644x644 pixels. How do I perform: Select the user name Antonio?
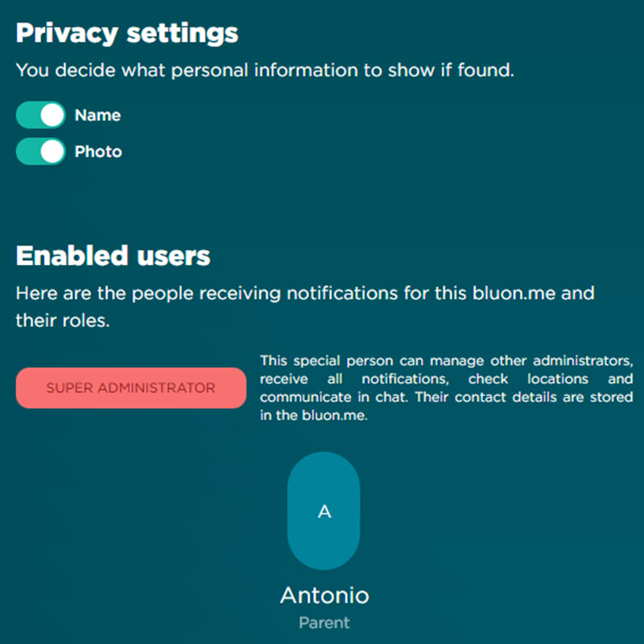(324, 596)
